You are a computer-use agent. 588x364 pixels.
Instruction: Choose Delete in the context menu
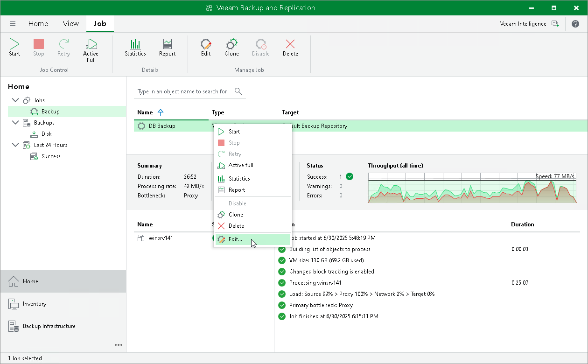click(252, 226)
